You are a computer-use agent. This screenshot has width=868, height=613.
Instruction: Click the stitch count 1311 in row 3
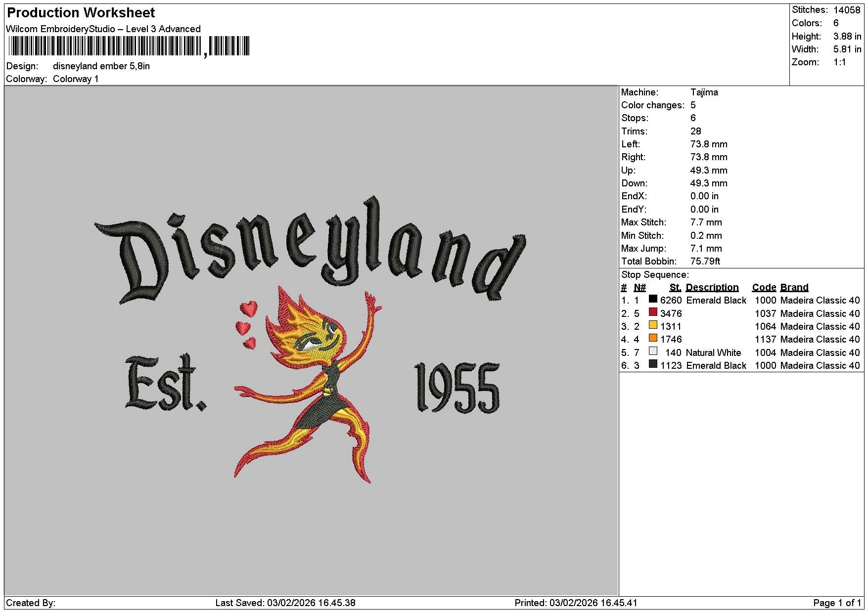pos(671,327)
